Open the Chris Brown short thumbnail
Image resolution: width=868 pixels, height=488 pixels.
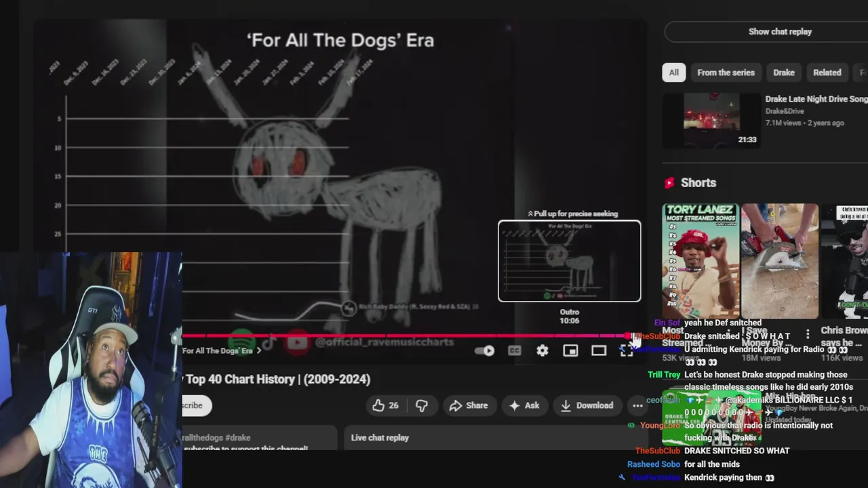(x=844, y=261)
